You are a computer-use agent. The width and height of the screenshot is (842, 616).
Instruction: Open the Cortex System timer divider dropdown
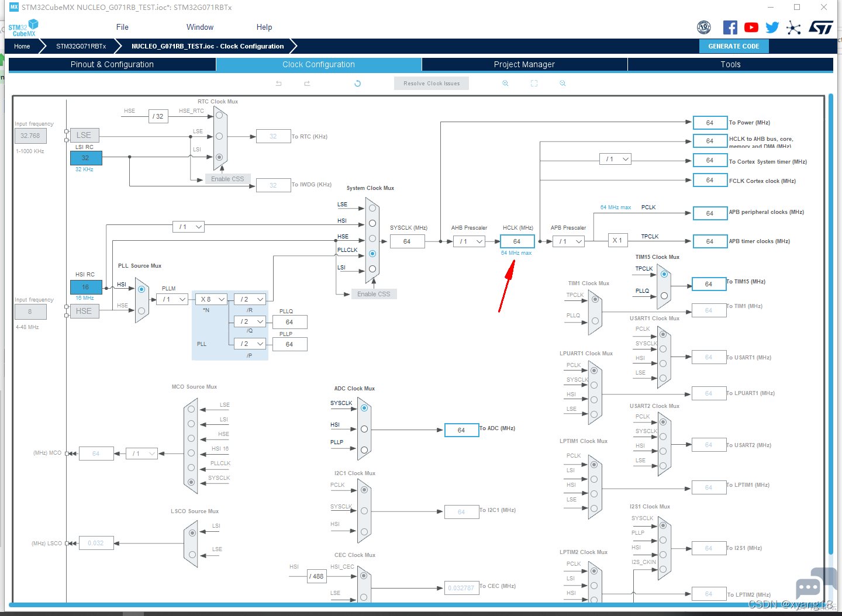point(616,159)
